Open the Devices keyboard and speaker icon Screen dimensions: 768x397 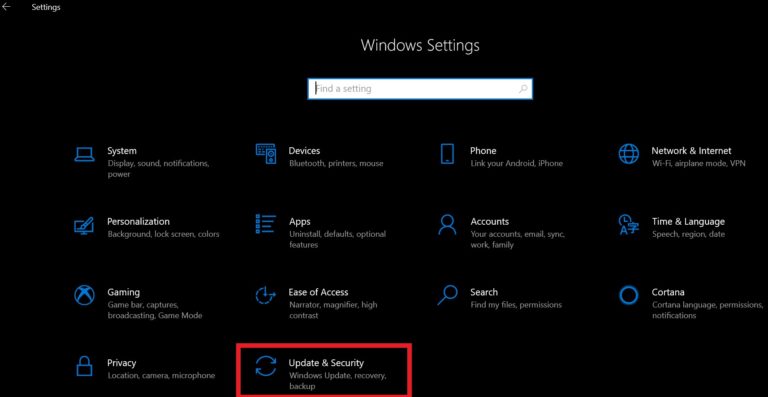[x=266, y=154]
